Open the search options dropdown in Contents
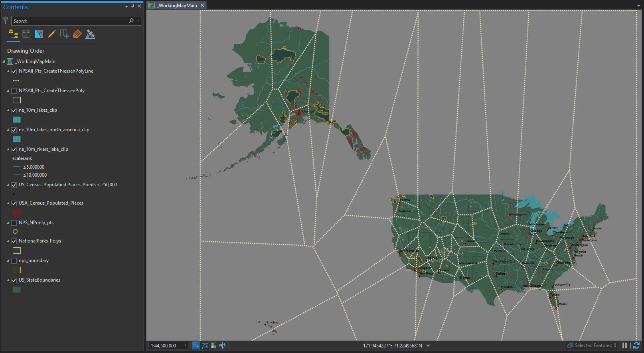Screen dimensions: 644x353 138,21
